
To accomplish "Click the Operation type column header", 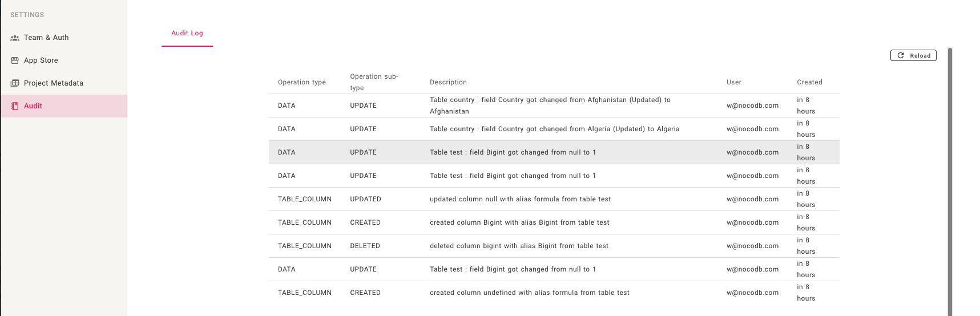I will 302,82.
